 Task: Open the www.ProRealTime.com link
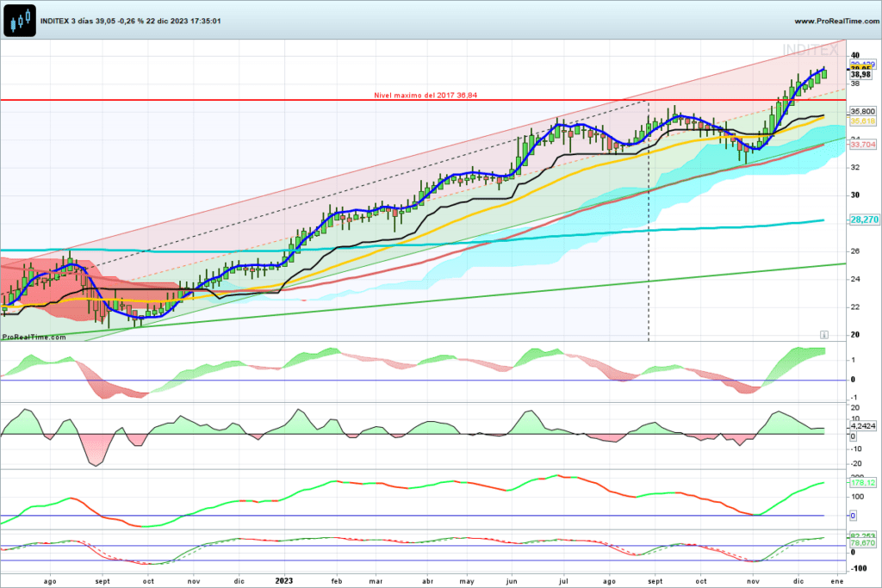(837, 21)
